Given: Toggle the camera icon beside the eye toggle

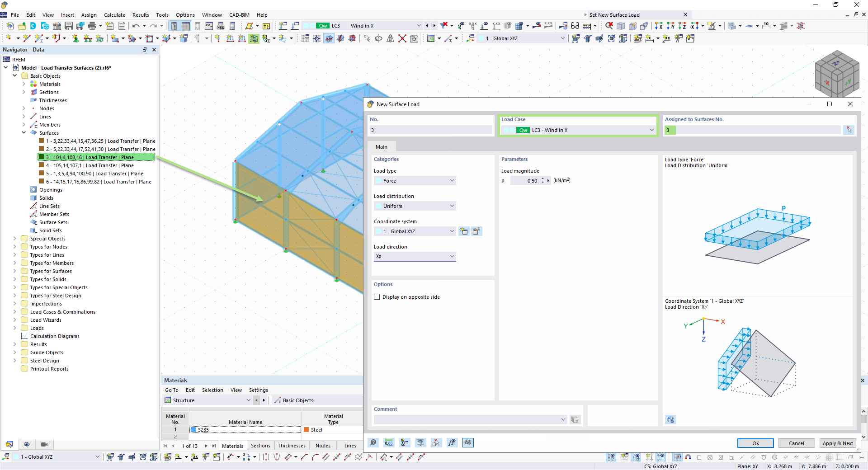Looking at the screenshot, I should 44,444.
